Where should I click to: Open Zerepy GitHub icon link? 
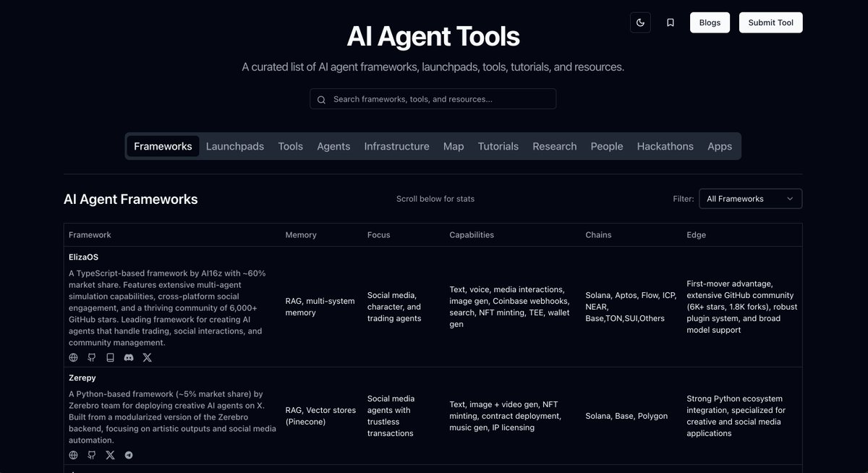92,455
